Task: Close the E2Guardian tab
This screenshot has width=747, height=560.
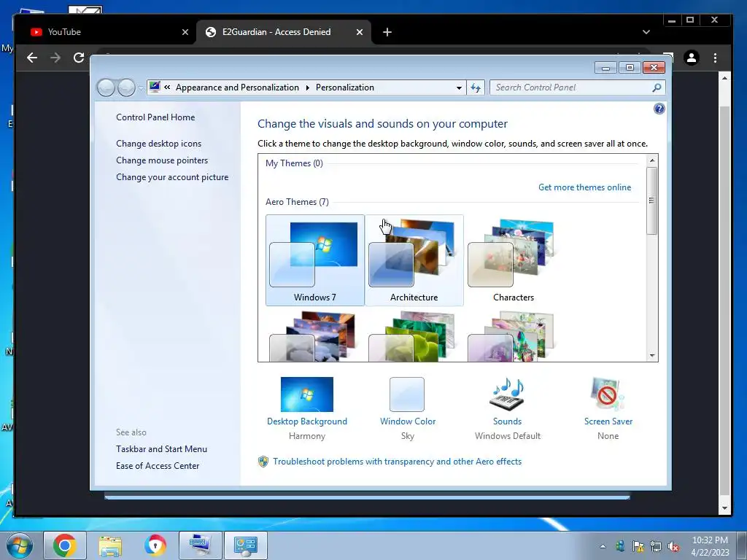Action: tap(360, 32)
